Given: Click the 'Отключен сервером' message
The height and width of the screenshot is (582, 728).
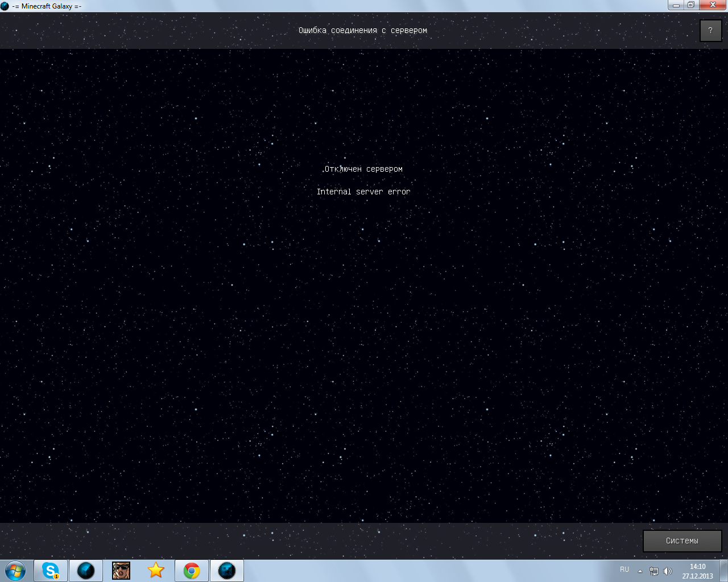Looking at the screenshot, I should [x=363, y=169].
